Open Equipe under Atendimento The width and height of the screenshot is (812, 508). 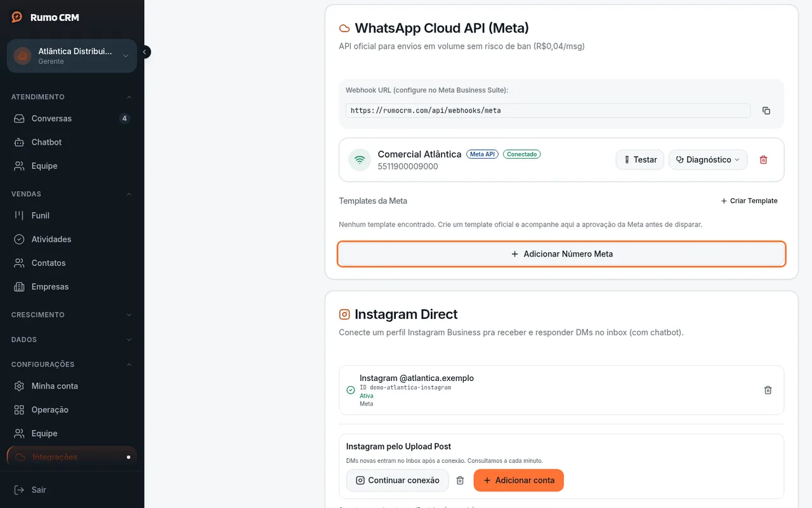click(x=72, y=166)
